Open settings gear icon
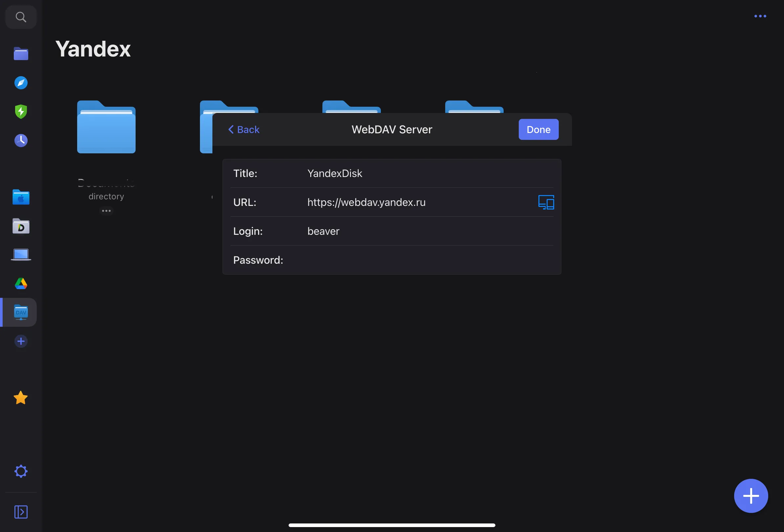 click(21, 471)
